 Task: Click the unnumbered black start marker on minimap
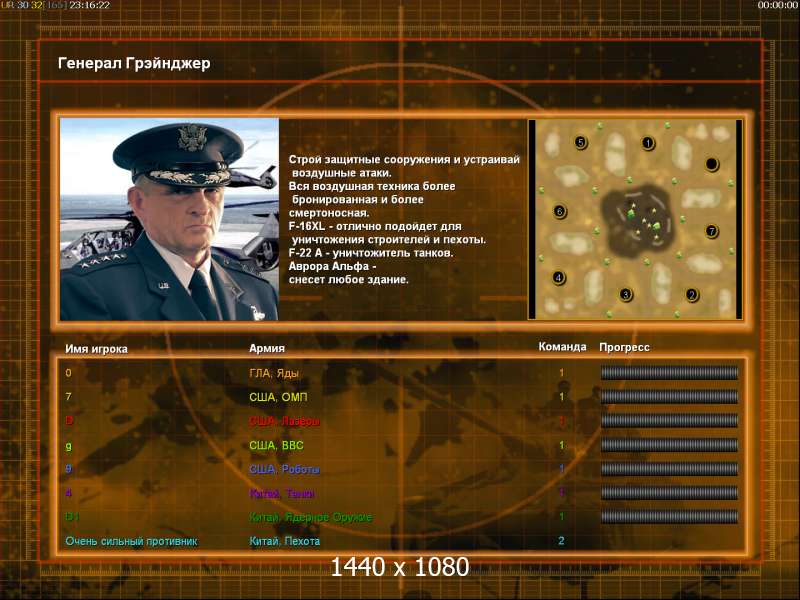(x=712, y=164)
